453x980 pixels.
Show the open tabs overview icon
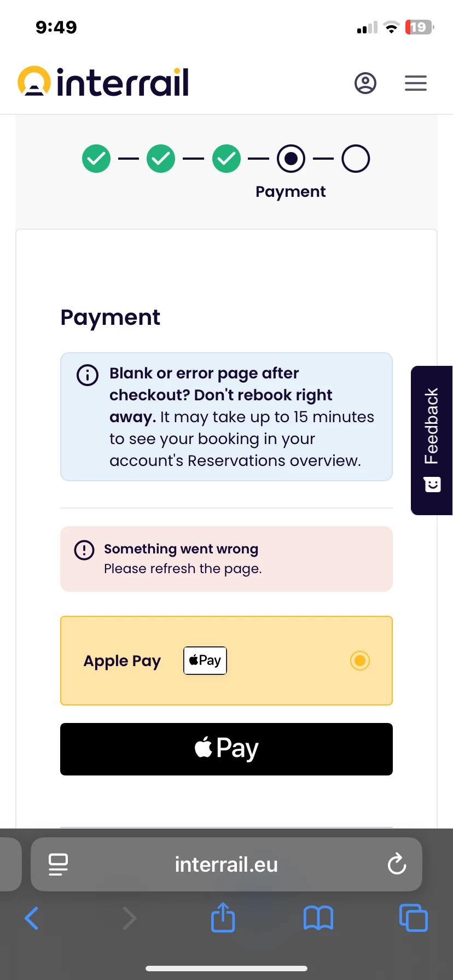(414, 918)
